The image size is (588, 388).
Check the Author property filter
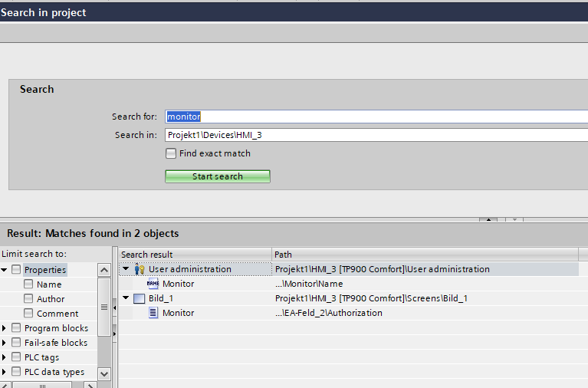[x=28, y=299]
